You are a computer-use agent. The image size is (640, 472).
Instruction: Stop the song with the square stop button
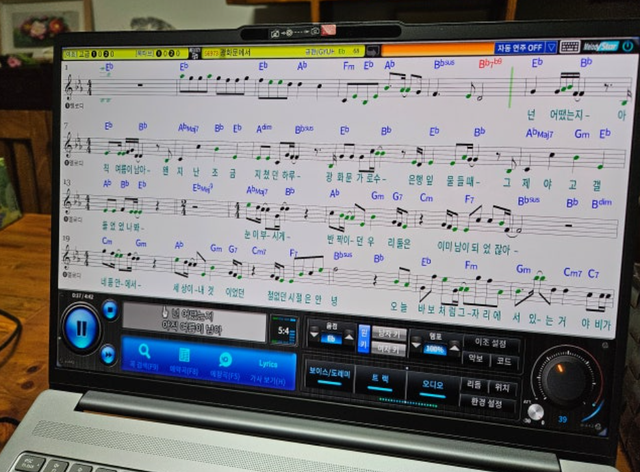110,309
